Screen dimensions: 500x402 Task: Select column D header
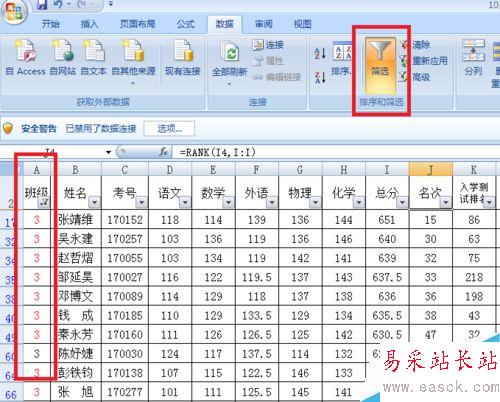170,170
